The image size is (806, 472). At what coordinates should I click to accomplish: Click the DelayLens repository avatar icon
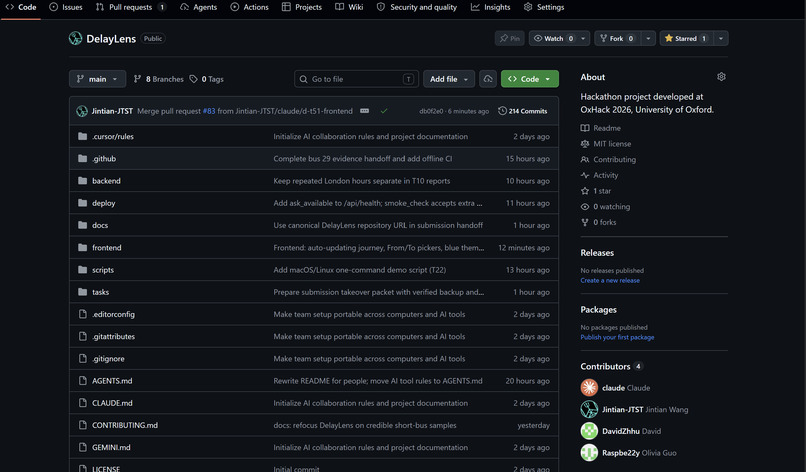(76, 39)
